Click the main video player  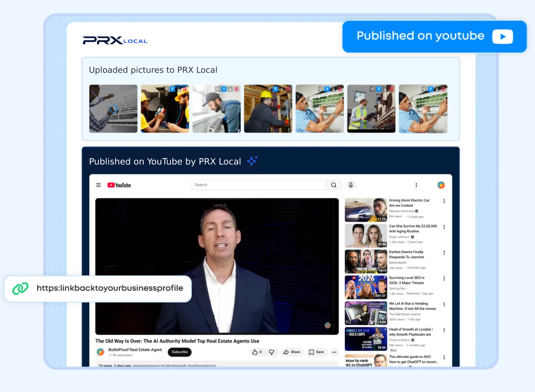point(217,266)
